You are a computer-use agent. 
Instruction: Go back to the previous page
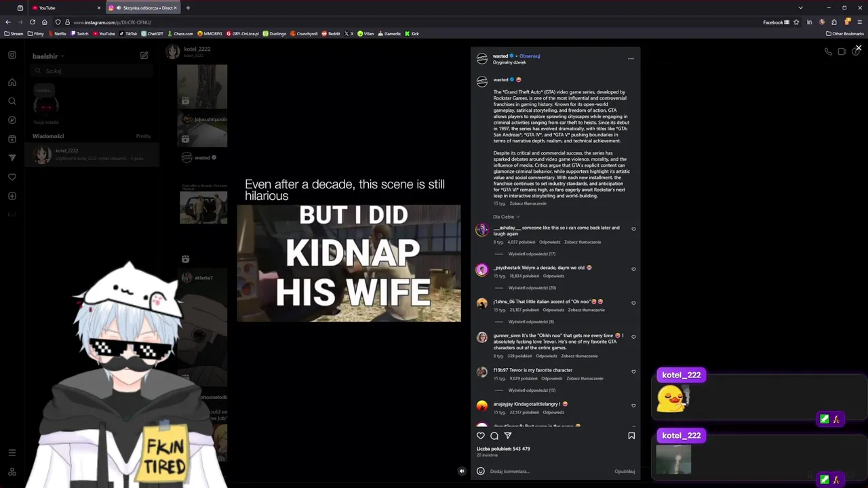coord(8,22)
